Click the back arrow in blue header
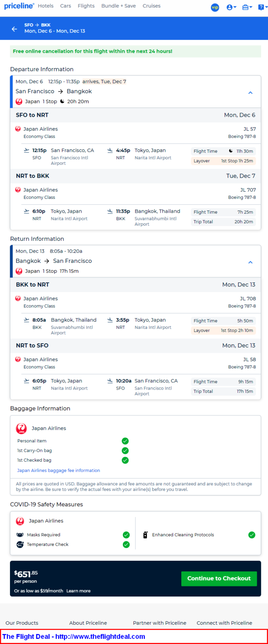The width and height of the screenshot is (268, 644). [x=14, y=29]
